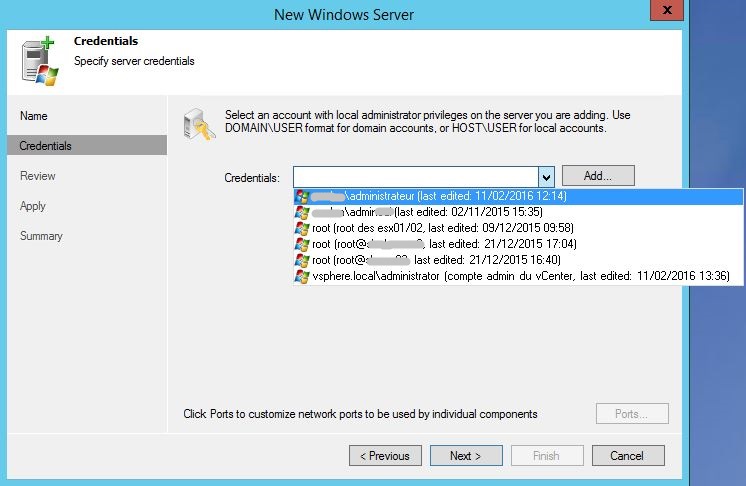The height and width of the screenshot is (486, 746).
Task: Close the New Windows Server dialog
Action: click(667, 10)
